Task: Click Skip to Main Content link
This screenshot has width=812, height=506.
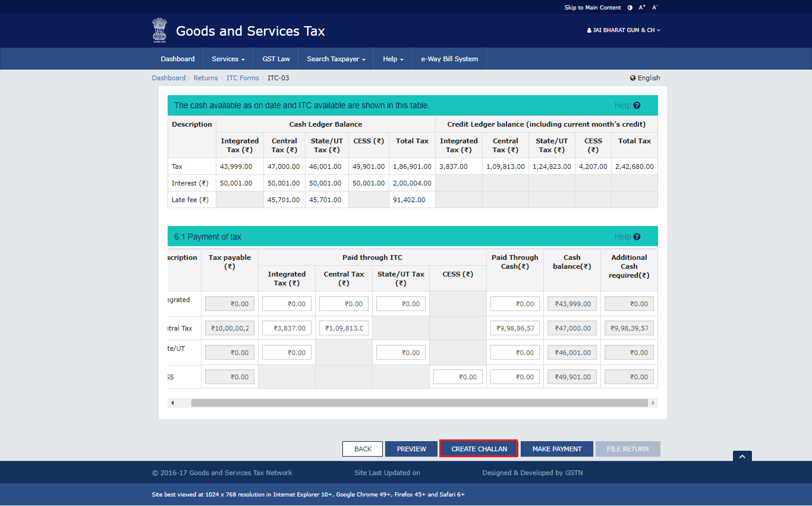Action: (x=593, y=8)
